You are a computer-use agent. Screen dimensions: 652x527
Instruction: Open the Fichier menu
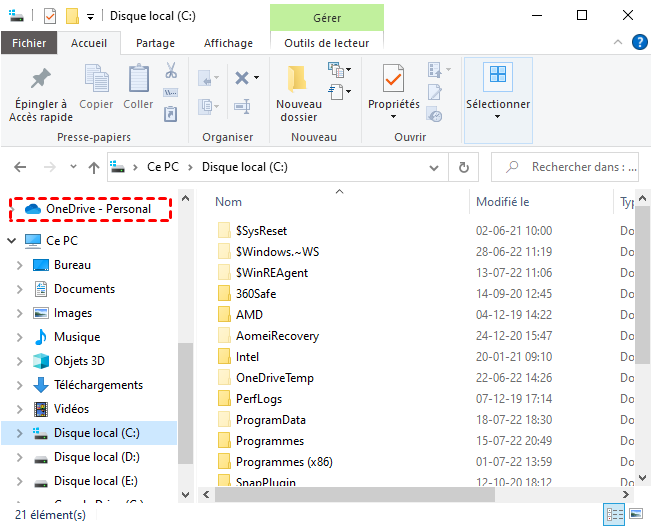[29, 43]
